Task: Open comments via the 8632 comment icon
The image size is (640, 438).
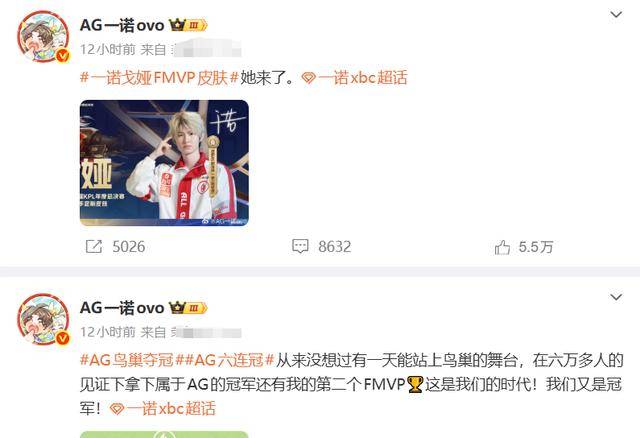Action: point(300,246)
